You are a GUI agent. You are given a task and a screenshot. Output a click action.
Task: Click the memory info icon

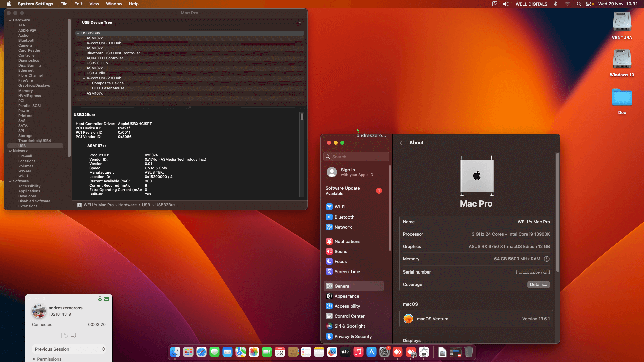point(547,259)
